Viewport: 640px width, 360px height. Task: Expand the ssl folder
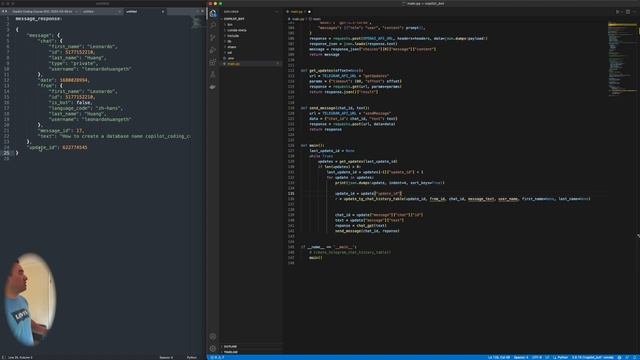[230, 53]
